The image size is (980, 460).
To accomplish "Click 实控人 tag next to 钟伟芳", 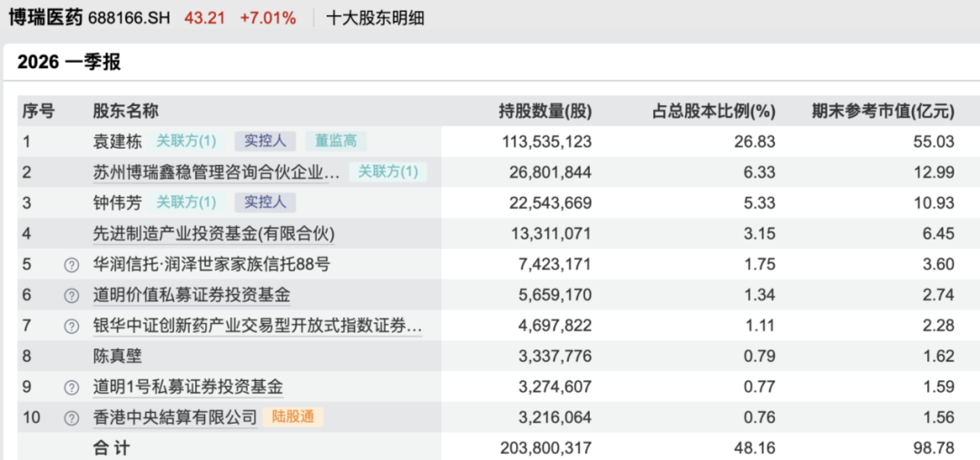I will (266, 202).
